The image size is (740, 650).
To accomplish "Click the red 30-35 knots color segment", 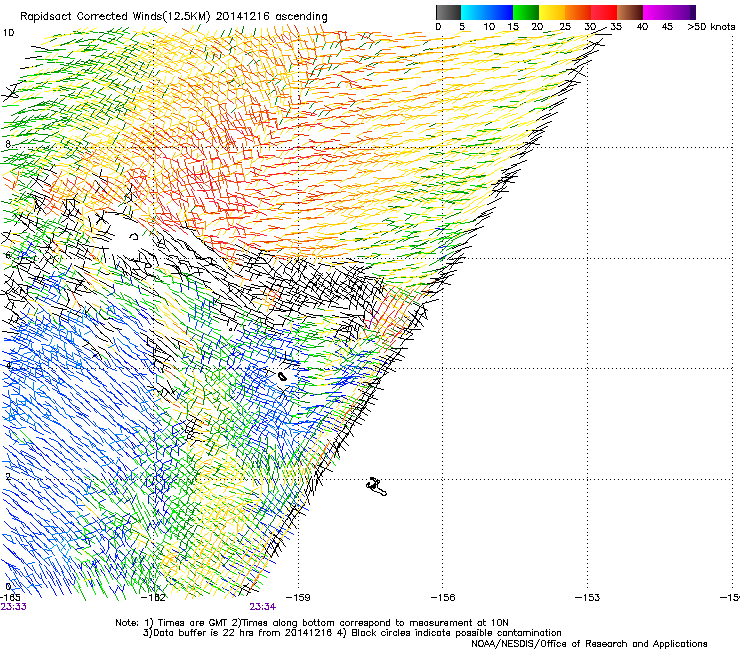I will [x=604, y=12].
